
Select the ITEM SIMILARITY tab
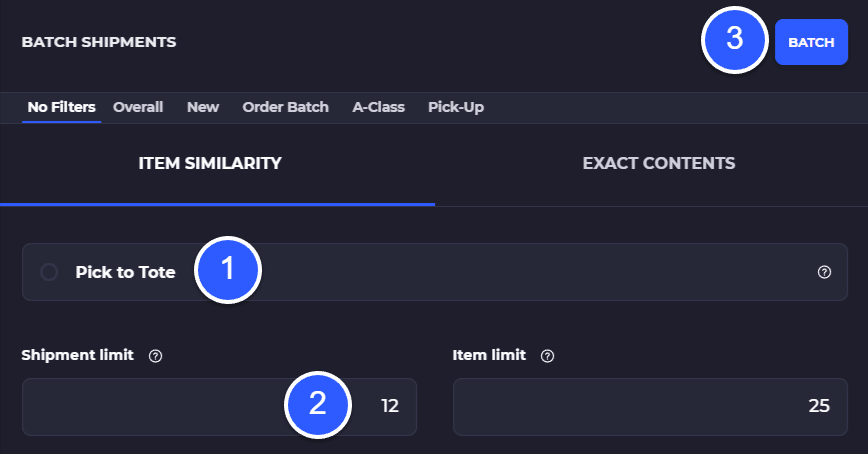(x=210, y=163)
